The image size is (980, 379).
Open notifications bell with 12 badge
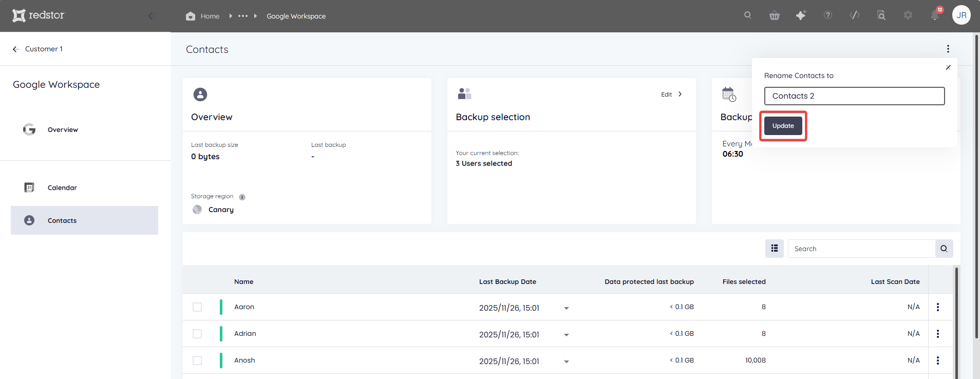pyautogui.click(x=935, y=15)
